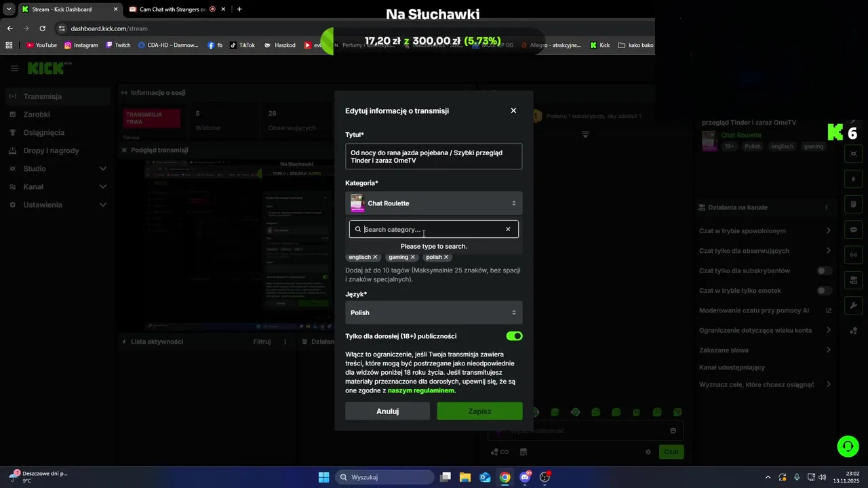This screenshot has width=868, height=488.
Task: Open the Chrome apps grid icon
Action: (9, 45)
